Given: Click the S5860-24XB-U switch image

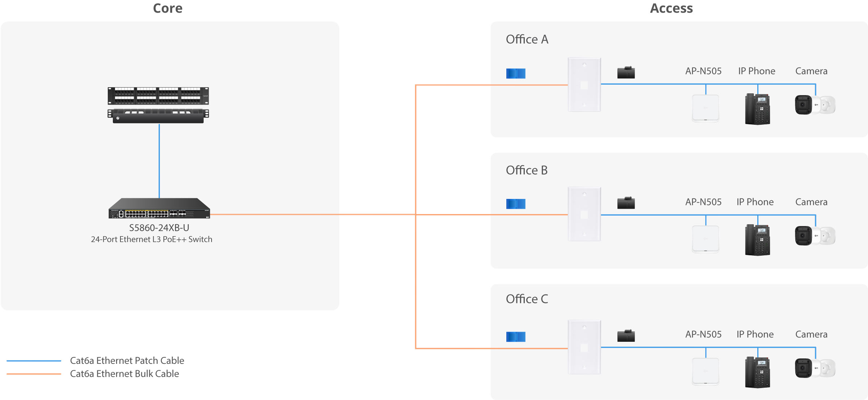Looking at the screenshot, I should click(159, 208).
